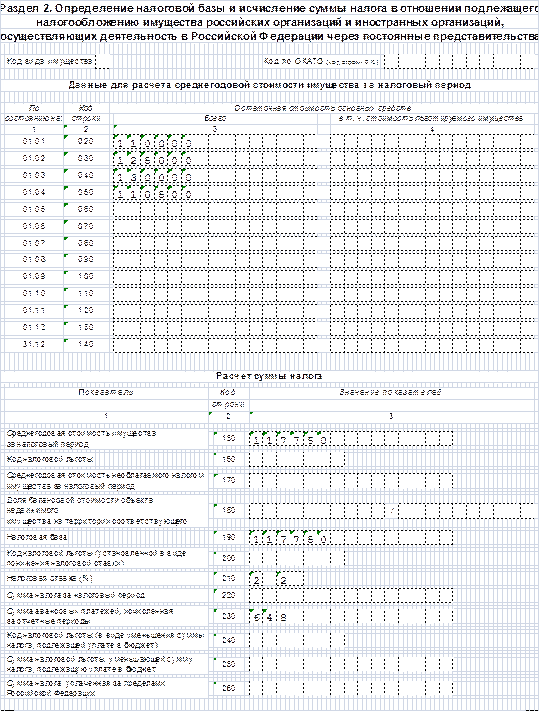Click the Налоговая ставка value field
The image size is (540, 712).
(276, 579)
